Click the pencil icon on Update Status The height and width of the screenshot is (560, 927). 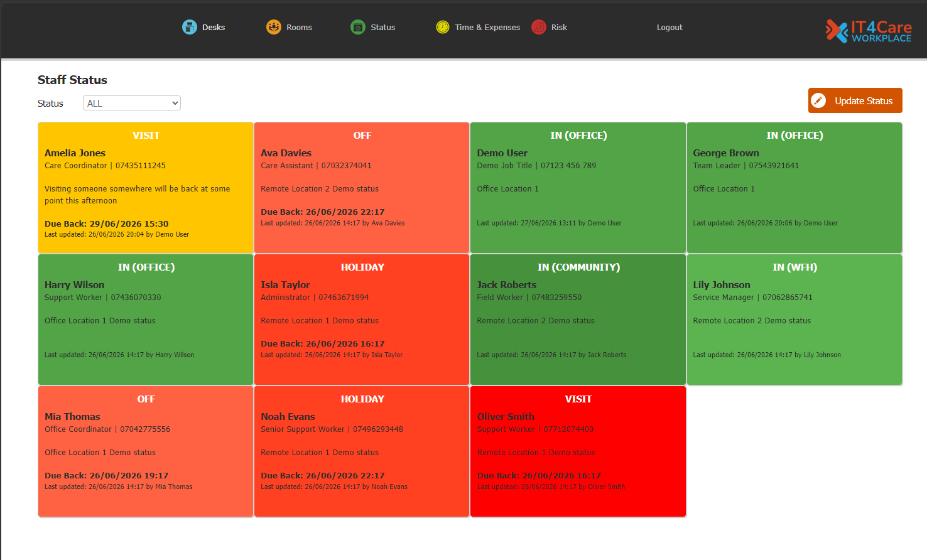[818, 100]
